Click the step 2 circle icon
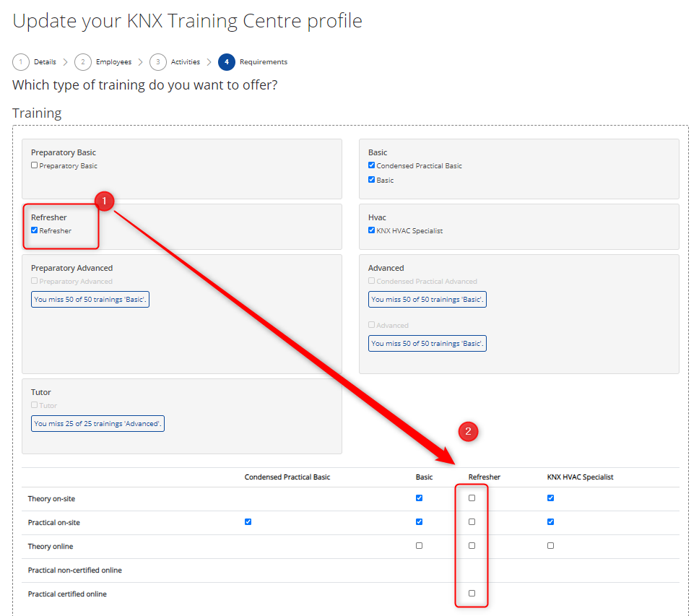 pyautogui.click(x=82, y=62)
